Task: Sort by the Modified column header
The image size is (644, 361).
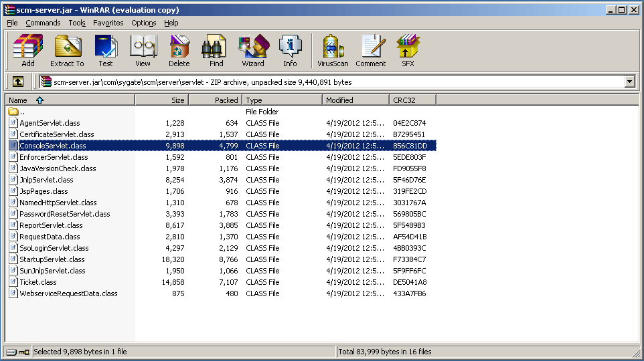Action: [355, 100]
